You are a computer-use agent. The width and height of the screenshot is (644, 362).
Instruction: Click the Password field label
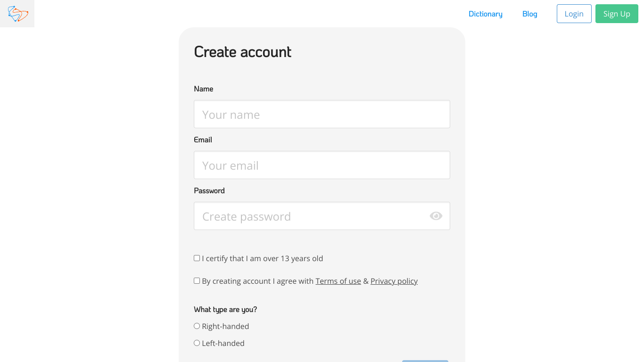point(209,190)
